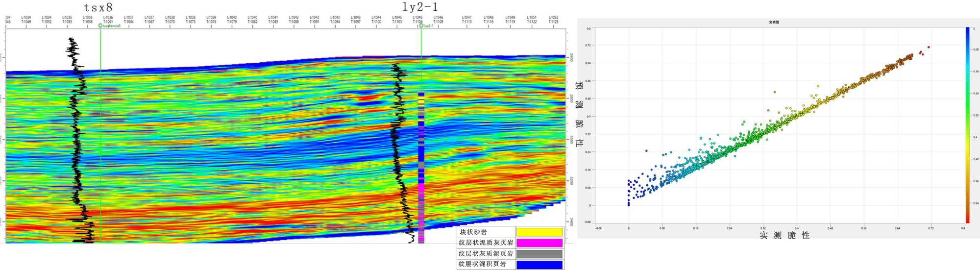Click the yellow 块状砂岩 legend swatch
This screenshot has height=270, width=980.
click(x=539, y=232)
